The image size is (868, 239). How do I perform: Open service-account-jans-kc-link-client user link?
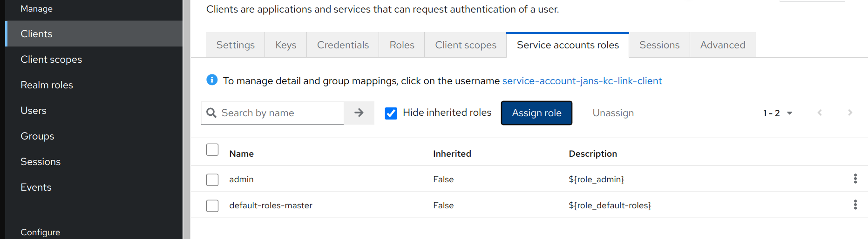pos(582,81)
